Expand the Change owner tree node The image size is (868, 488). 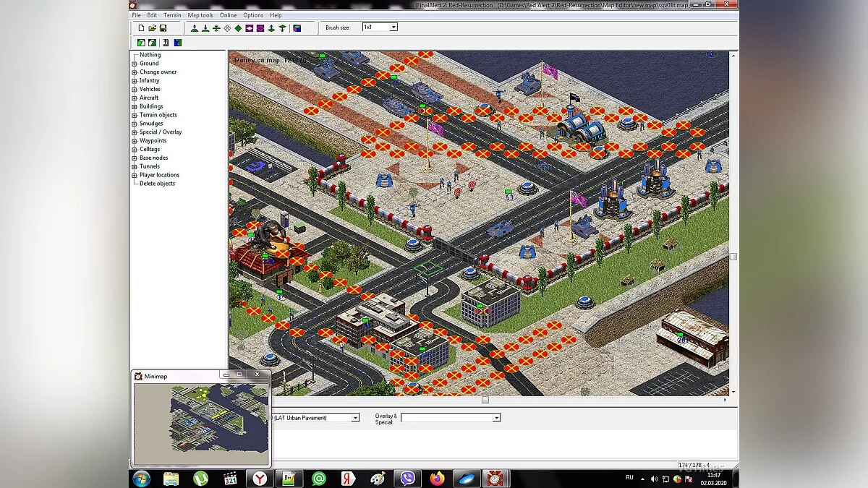click(135, 72)
